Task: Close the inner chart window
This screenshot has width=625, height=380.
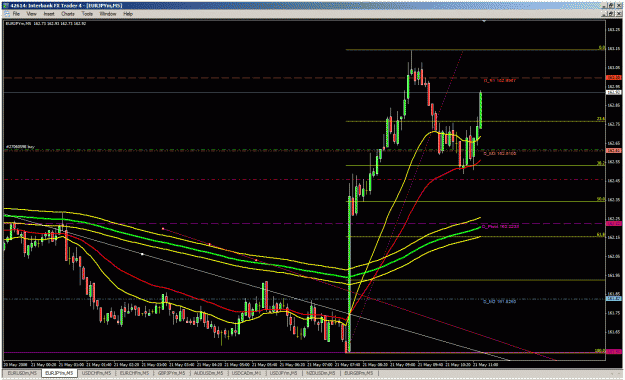Action: point(619,14)
